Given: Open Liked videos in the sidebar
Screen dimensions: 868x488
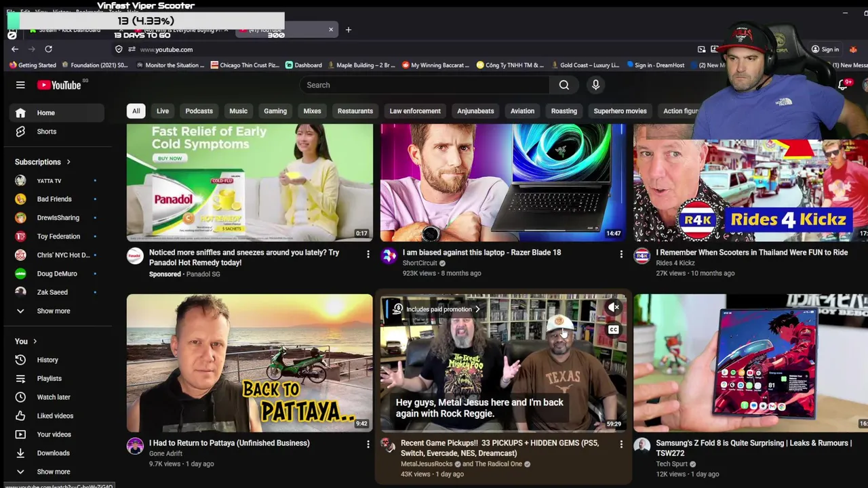Looking at the screenshot, I should 57,415.
